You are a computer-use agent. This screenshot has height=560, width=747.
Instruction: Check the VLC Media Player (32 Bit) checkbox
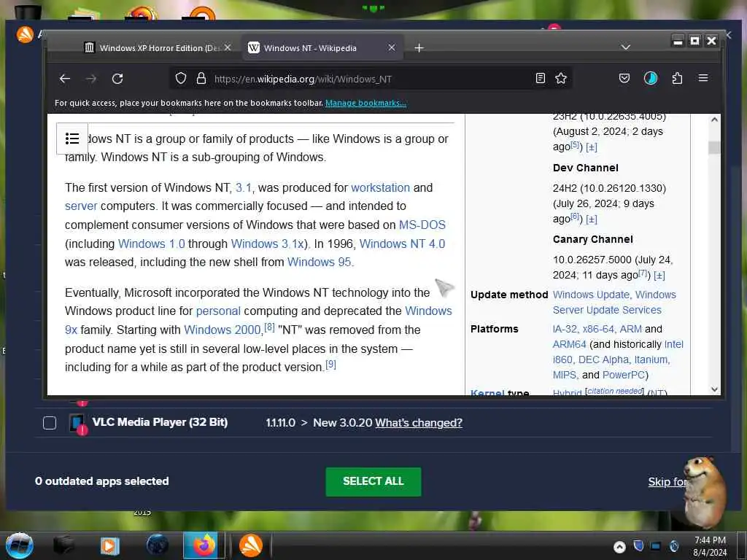(x=50, y=423)
